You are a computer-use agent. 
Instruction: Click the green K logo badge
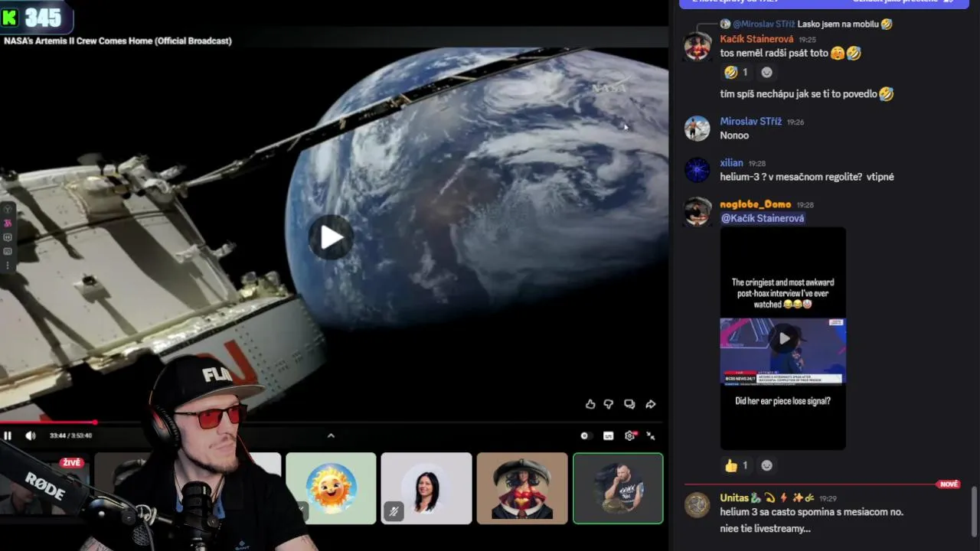10,17
